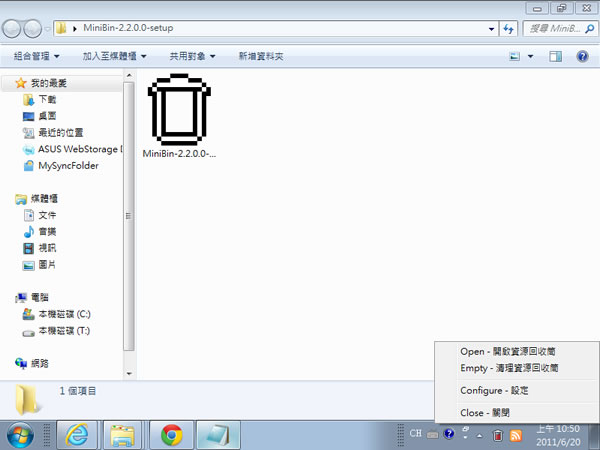Select 我的最愛 favorites in sidebar

pyautogui.click(x=62, y=83)
